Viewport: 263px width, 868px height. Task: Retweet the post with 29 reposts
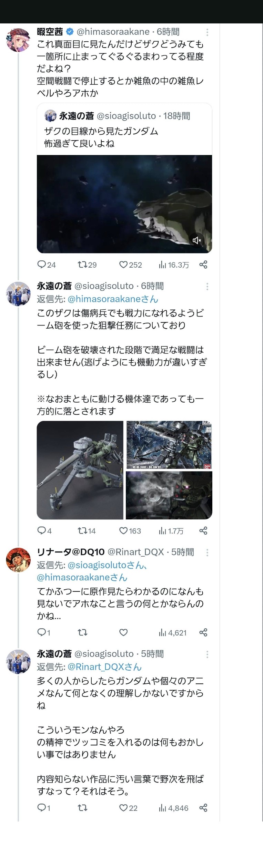click(x=87, y=265)
